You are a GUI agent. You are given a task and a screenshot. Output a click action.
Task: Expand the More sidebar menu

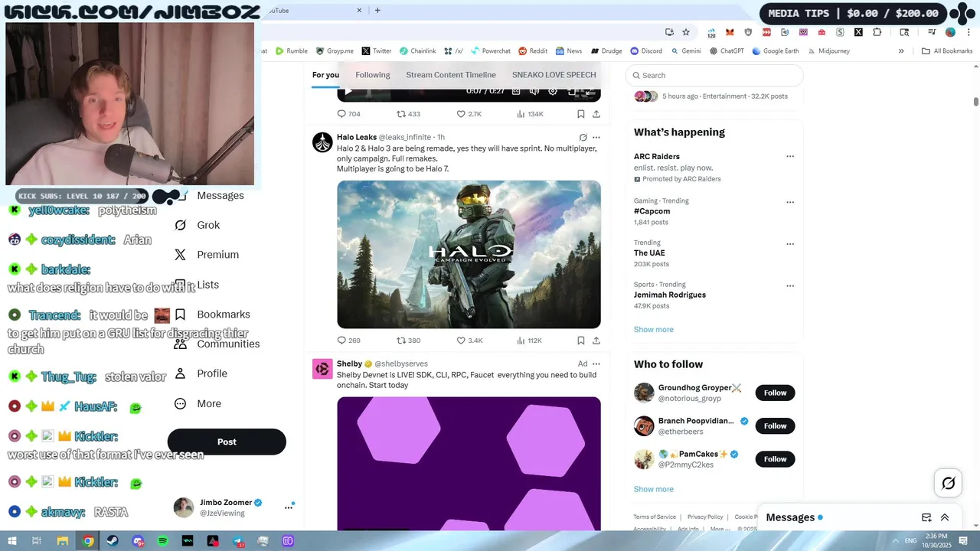click(198, 403)
